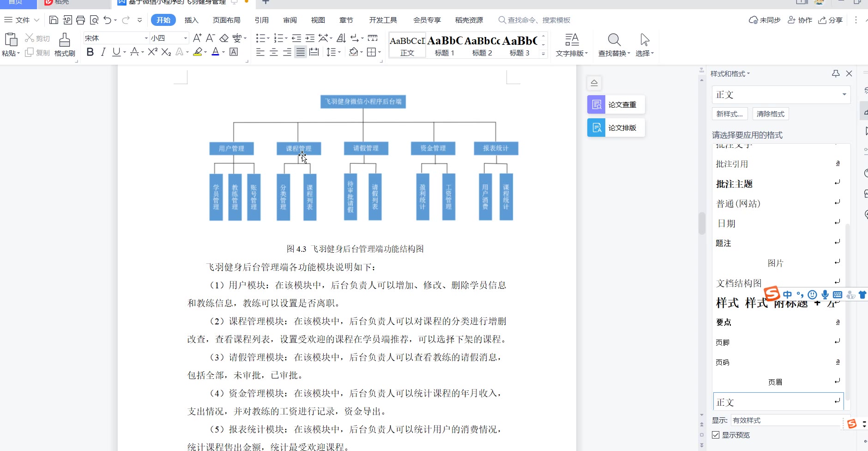Close the 样式和格式 pane
Viewport: 868px width, 451px height.
click(x=849, y=73)
